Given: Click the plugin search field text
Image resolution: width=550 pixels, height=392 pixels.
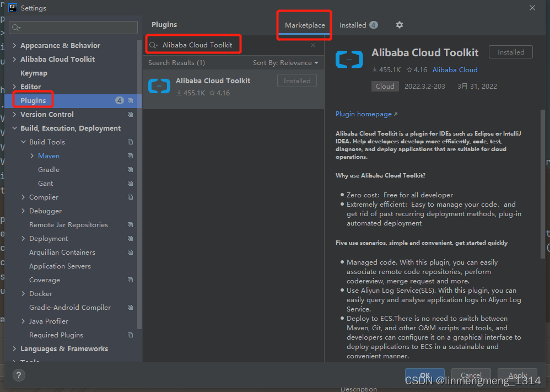Looking at the screenshot, I should click(x=197, y=45).
